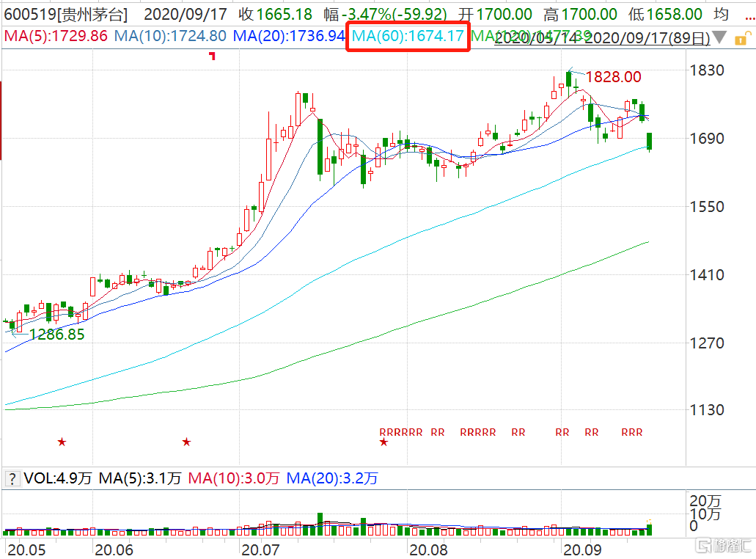Click the closing price 1665.18 value
The height and width of the screenshot is (559, 756).
coord(285,14)
